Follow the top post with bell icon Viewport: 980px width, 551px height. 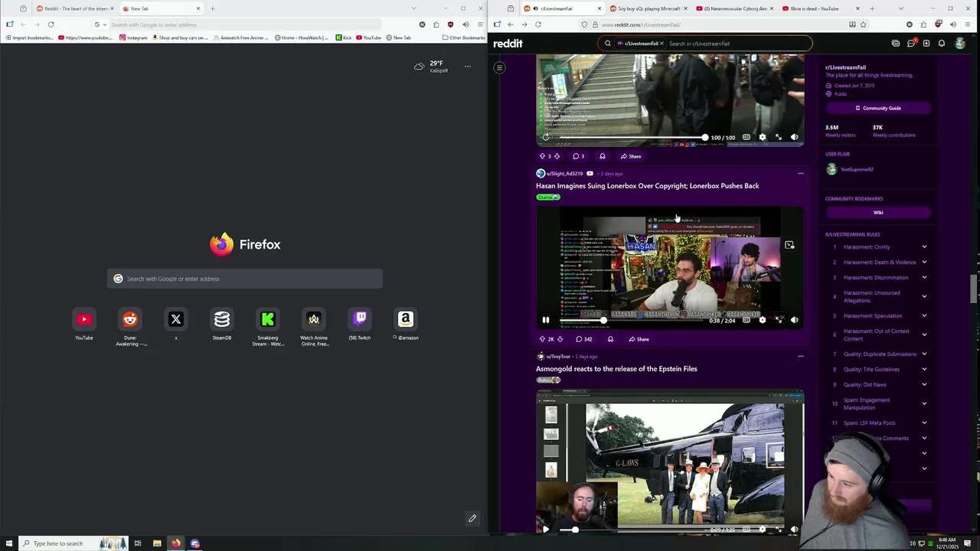(603, 156)
